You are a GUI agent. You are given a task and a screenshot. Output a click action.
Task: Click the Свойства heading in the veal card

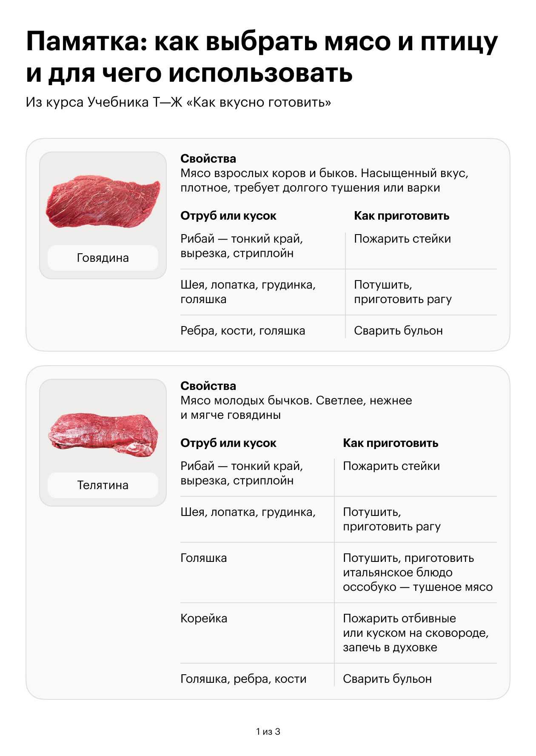pos(208,386)
